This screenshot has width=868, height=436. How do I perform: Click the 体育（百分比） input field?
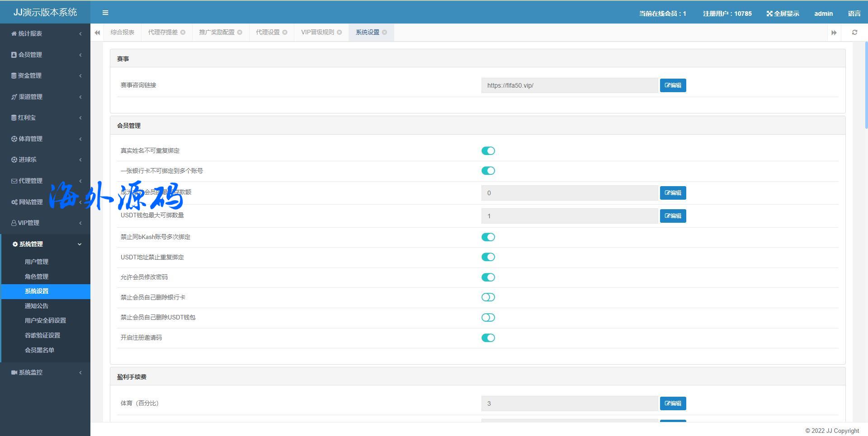[x=569, y=403]
